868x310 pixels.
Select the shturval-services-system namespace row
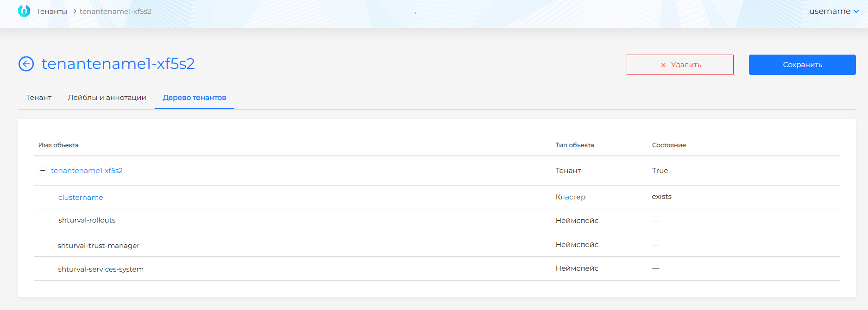tap(101, 269)
